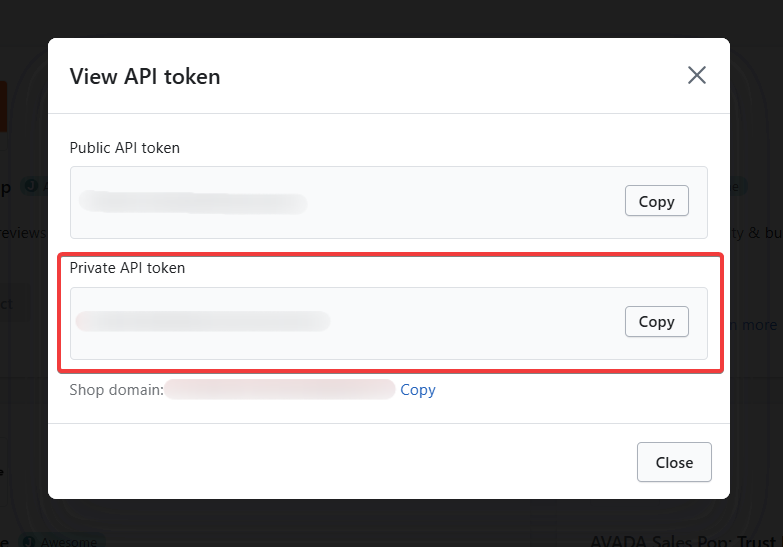The height and width of the screenshot is (547, 783).
Task: Click the dimmed 'more' link at right
Action: click(758, 324)
